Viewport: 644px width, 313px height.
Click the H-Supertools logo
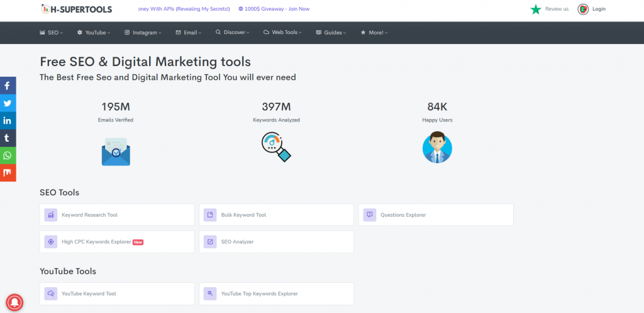point(76,9)
